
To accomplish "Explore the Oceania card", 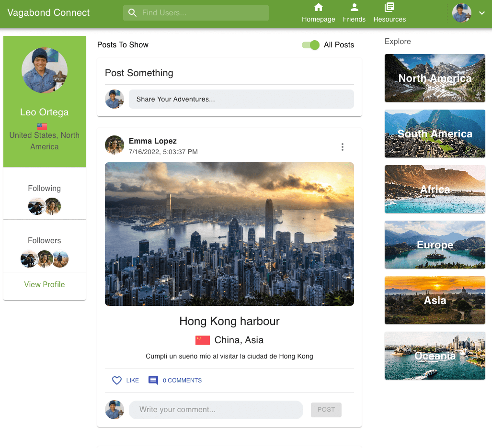I will [435, 356].
